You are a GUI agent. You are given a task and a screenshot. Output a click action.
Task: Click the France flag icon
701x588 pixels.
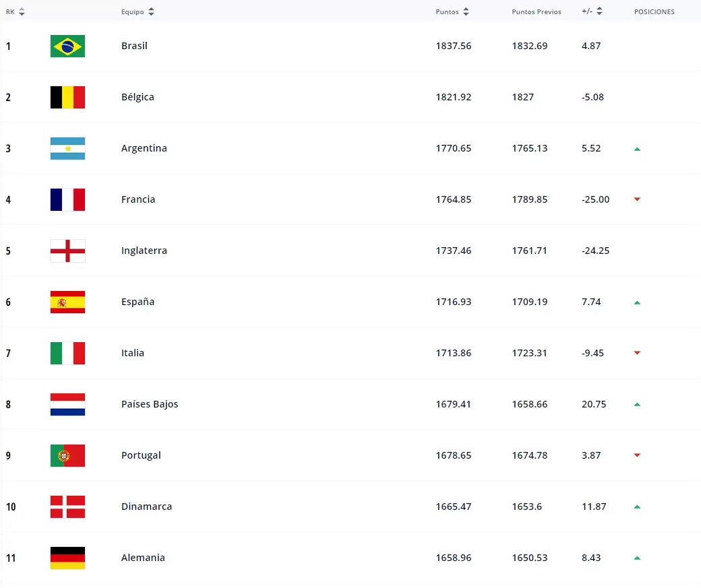(67, 199)
